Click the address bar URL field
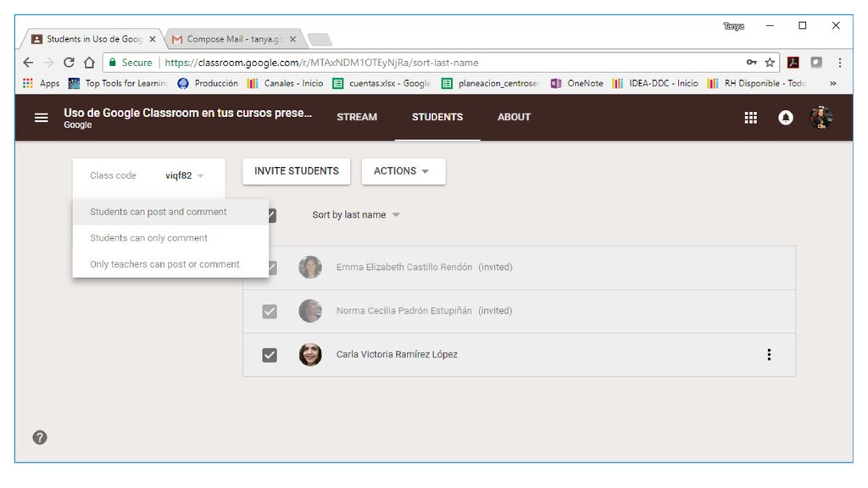The image size is (868, 488). pos(442,63)
